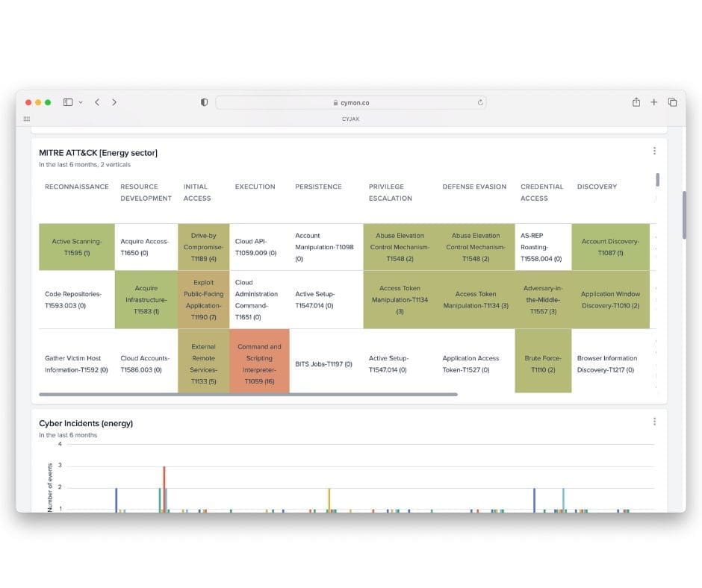The image size is (702, 588).
Task: Open the sidebar options dropdown chevron
Action: click(81, 102)
